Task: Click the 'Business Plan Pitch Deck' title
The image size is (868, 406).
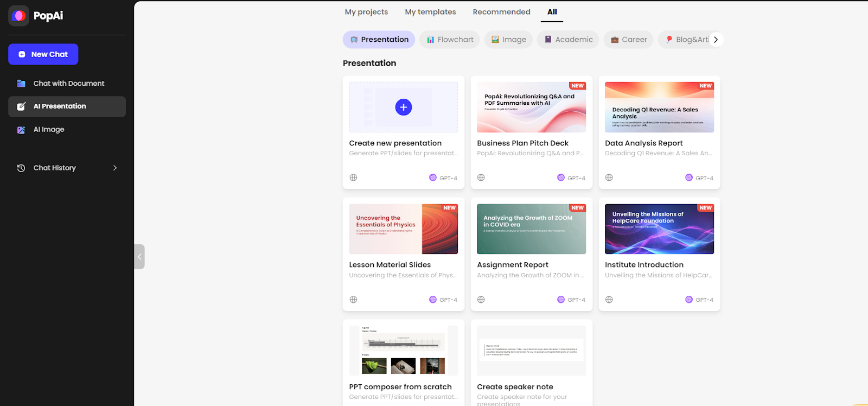Action: click(x=523, y=143)
